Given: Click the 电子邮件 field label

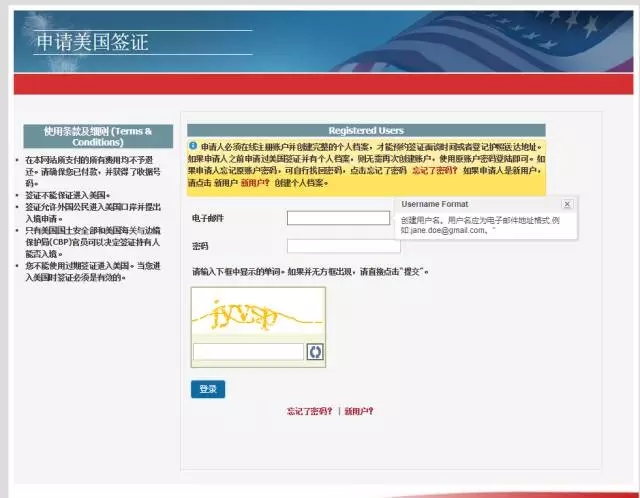Looking at the screenshot, I should (208, 218).
